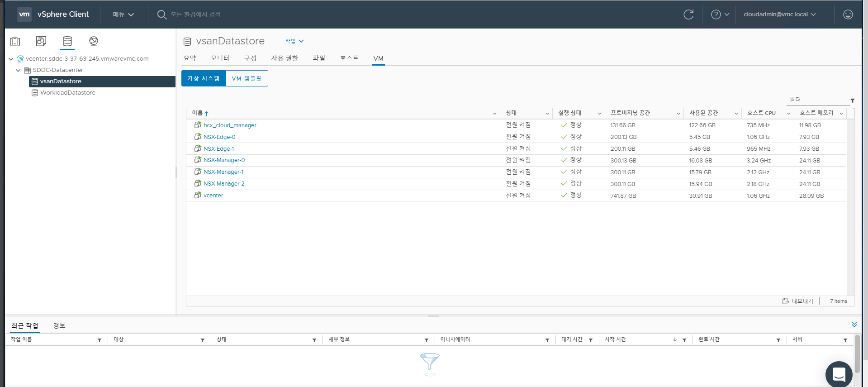
Task: Open the NSX-Edge-1 VM link
Action: coord(218,149)
